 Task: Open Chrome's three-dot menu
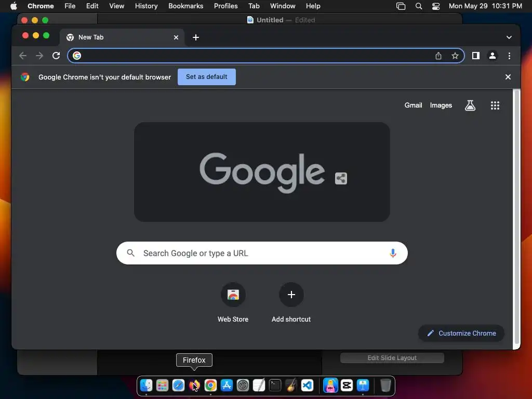coord(509,56)
